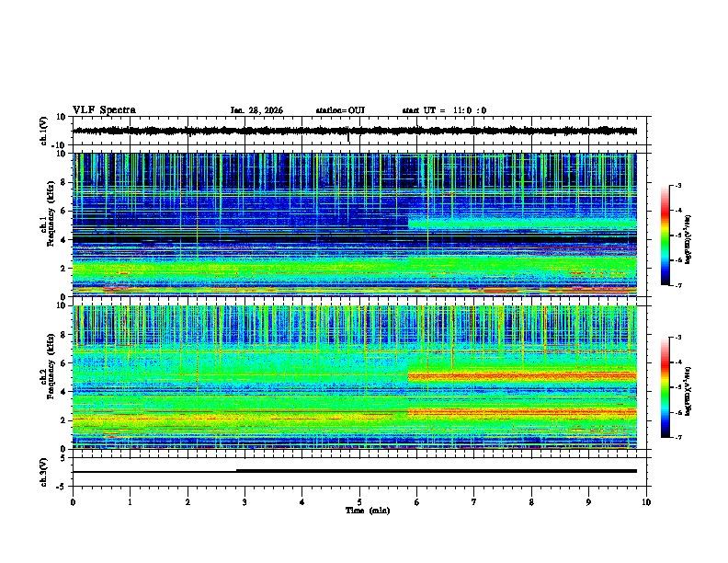Click the date "Jan. 28, 2026"
728x563 pixels.
point(256,110)
